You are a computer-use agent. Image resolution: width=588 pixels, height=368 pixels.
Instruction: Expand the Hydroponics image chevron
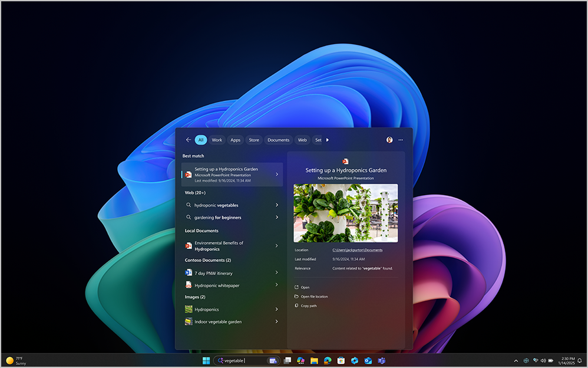point(277,309)
